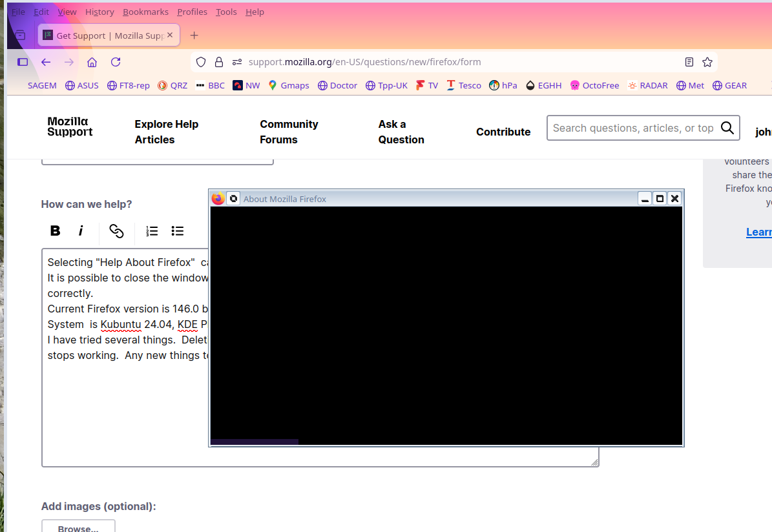
Task: Apply bold formatting in editor
Action: point(55,230)
